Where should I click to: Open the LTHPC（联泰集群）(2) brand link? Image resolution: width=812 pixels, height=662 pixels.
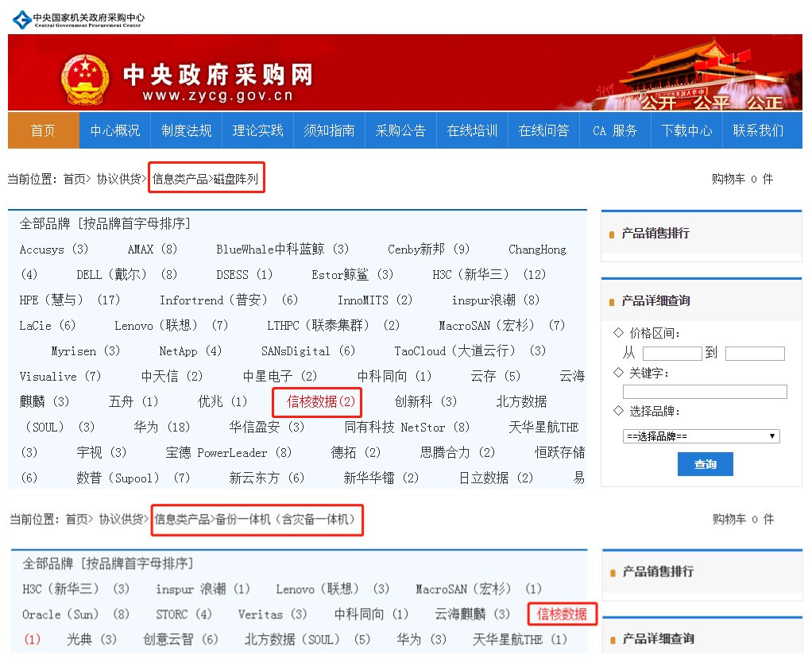(x=334, y=325)
